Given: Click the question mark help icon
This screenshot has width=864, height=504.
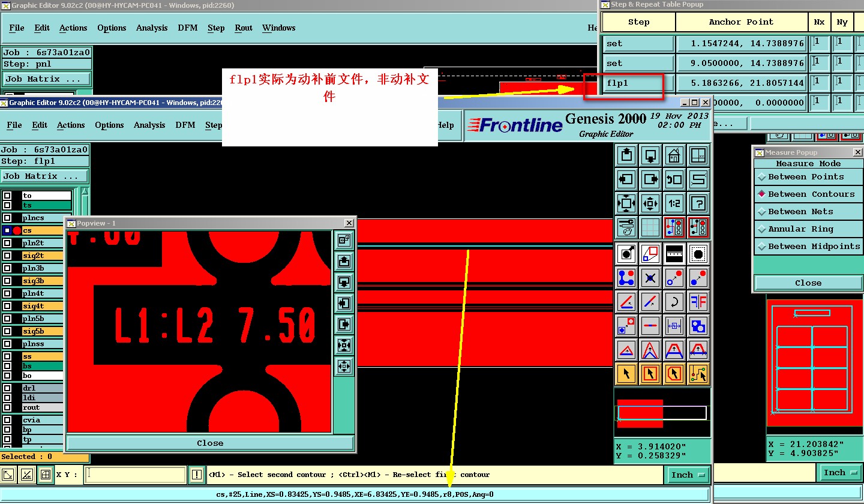Looking at the screenshot, I should point(698,203).
